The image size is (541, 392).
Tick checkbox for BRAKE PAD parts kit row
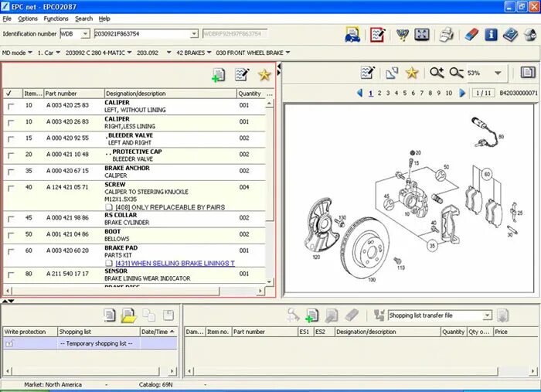pyautogui.click(x=11, y=251)
